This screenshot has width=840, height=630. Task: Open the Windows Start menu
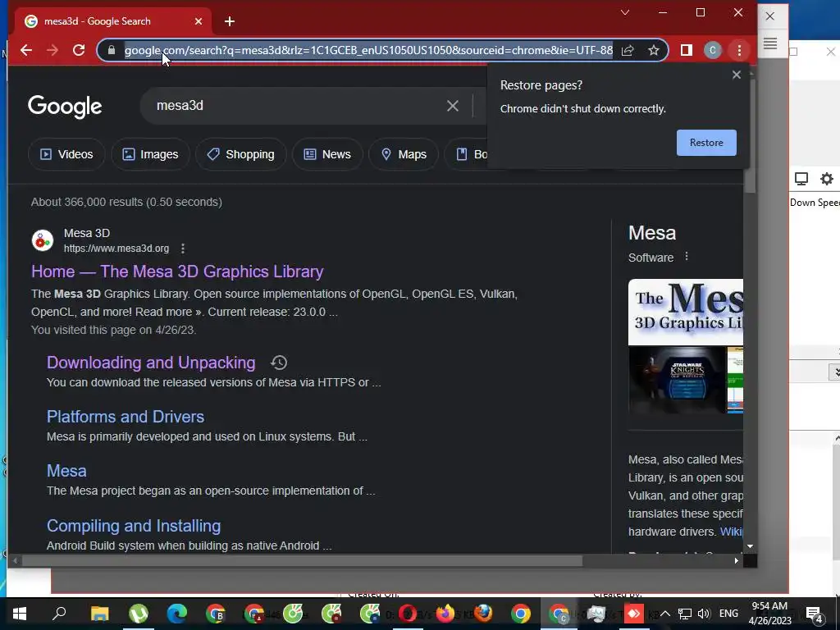tap(20, 614)
